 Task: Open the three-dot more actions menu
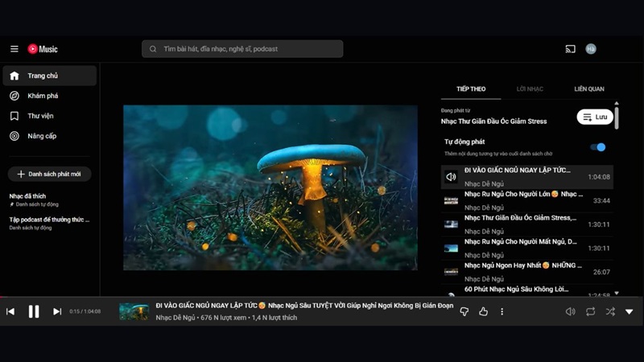(x=502, y=311)
